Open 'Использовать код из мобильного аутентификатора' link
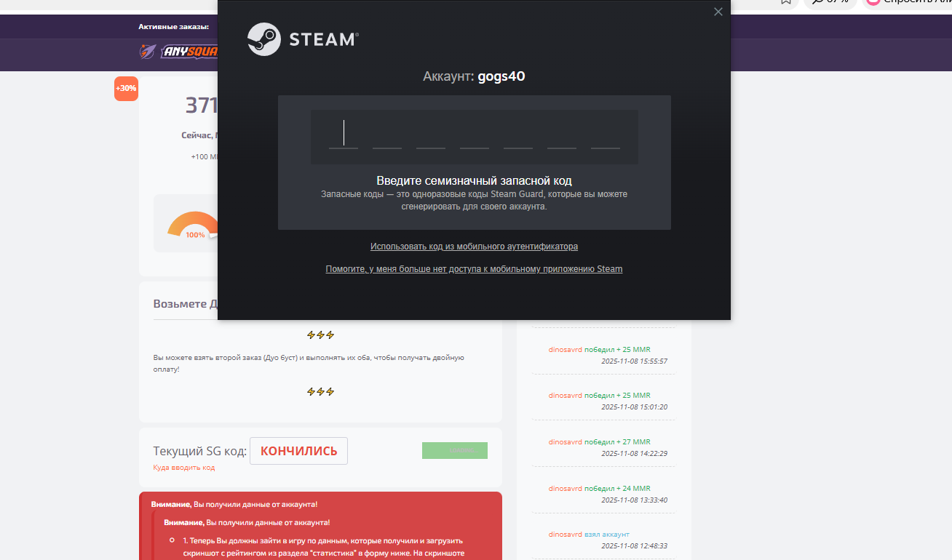The width and height of the screenshot is (952, 560). coord(474,247)
